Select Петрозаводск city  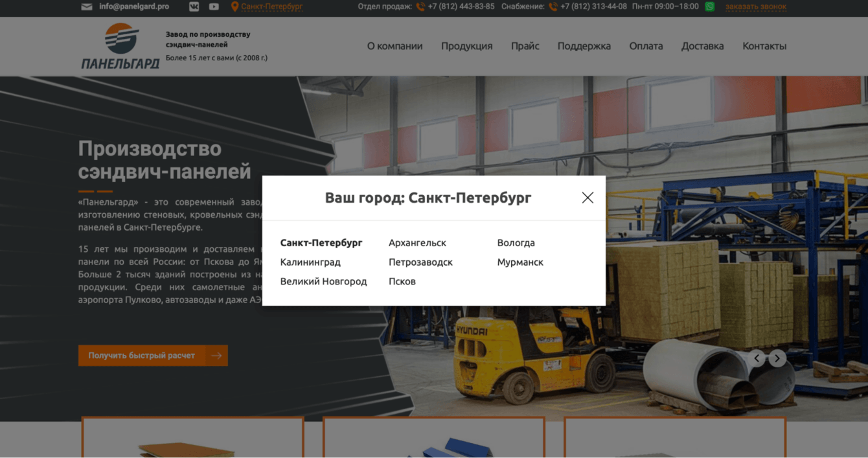420,262
